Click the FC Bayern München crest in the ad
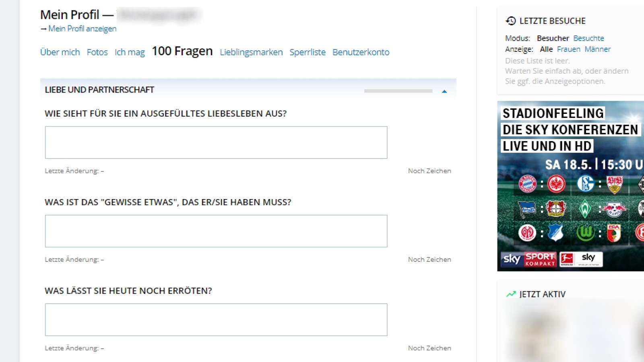The image size is (644, 362). coord(527,183)
